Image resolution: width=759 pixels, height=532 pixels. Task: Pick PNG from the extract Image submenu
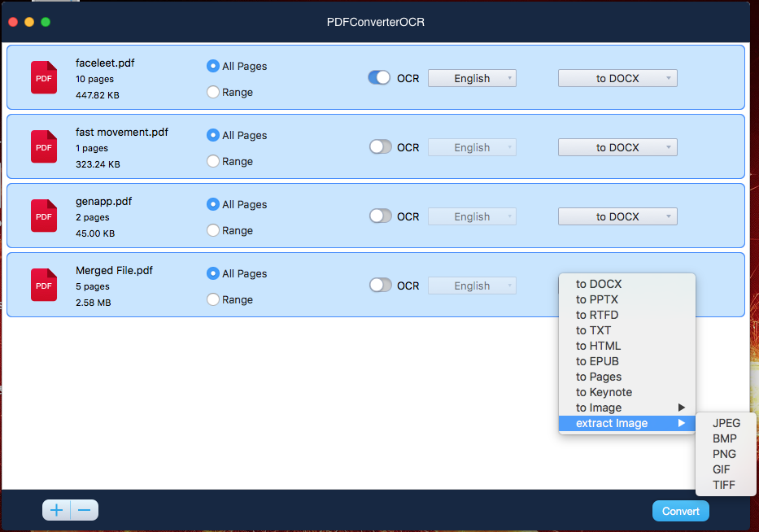(726, 454)
